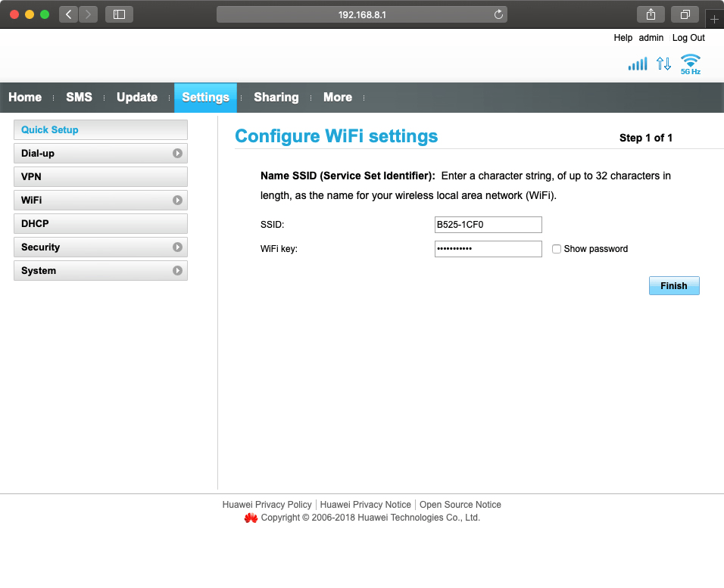This screenshot has height=588, width=724.
Task: Click the data transfer arrows icon
Action: (x=663, y=64)
